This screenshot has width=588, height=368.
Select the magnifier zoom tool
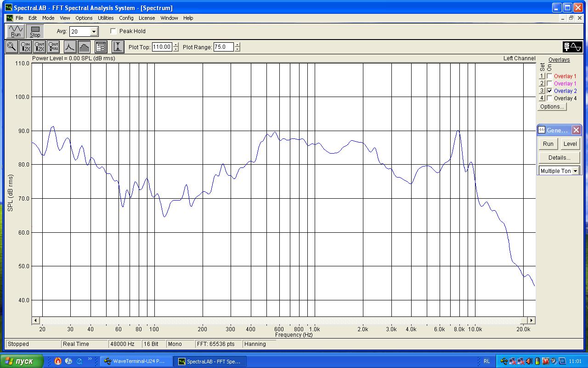pyautogui.click(x=11, y=47)
